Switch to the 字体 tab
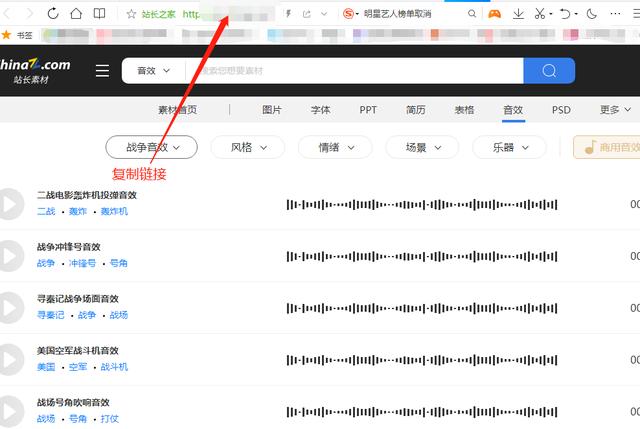 pyautogui.click(x=320, y=110)
